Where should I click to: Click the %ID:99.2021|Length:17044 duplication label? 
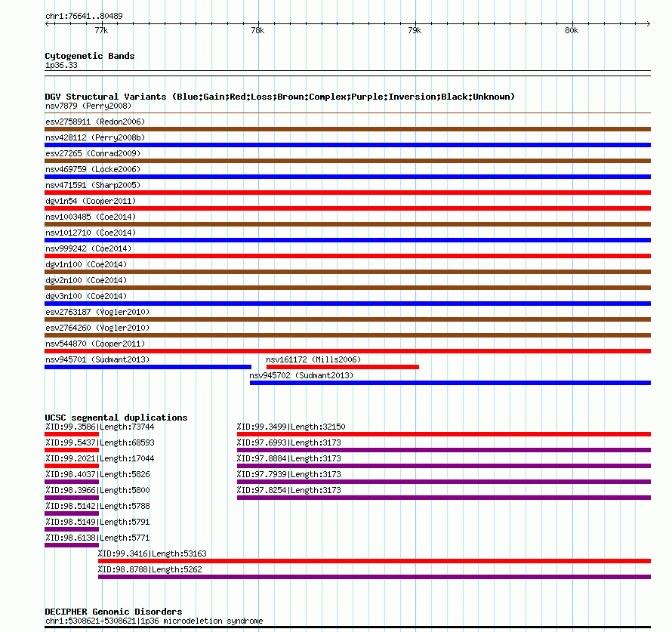(x=100, y=458)
